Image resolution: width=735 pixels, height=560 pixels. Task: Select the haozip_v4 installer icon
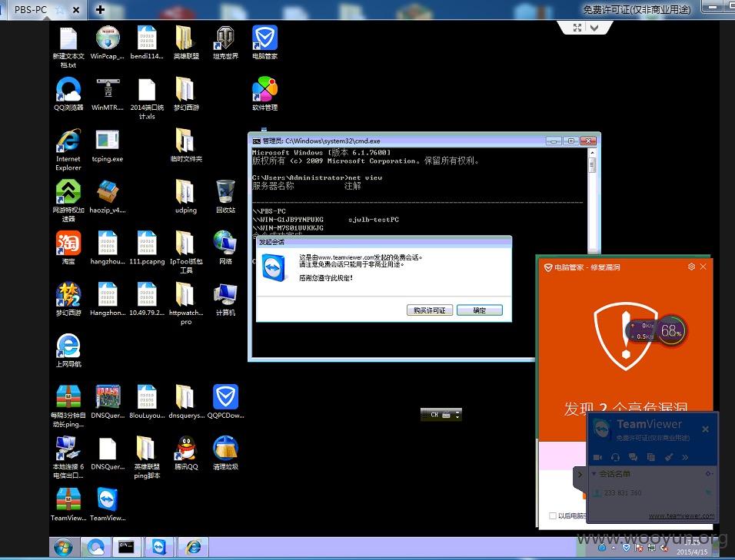[108, 196]
